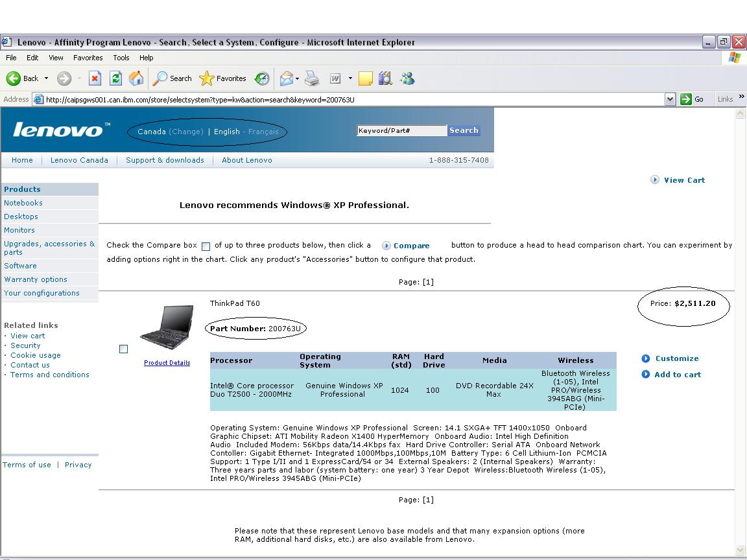Refresh the page with green arrows icon
The width and height of the screenshot is (747, 560).
tap(116, 78)
